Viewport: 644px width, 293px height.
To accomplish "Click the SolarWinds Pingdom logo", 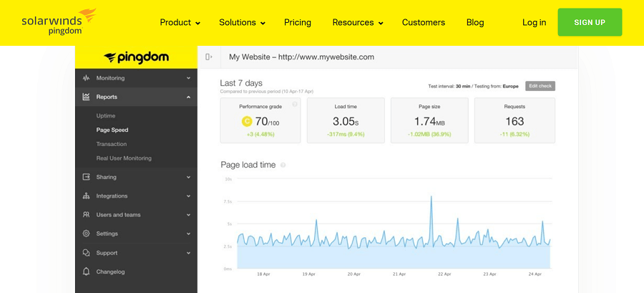I will [x=59, y=21].
